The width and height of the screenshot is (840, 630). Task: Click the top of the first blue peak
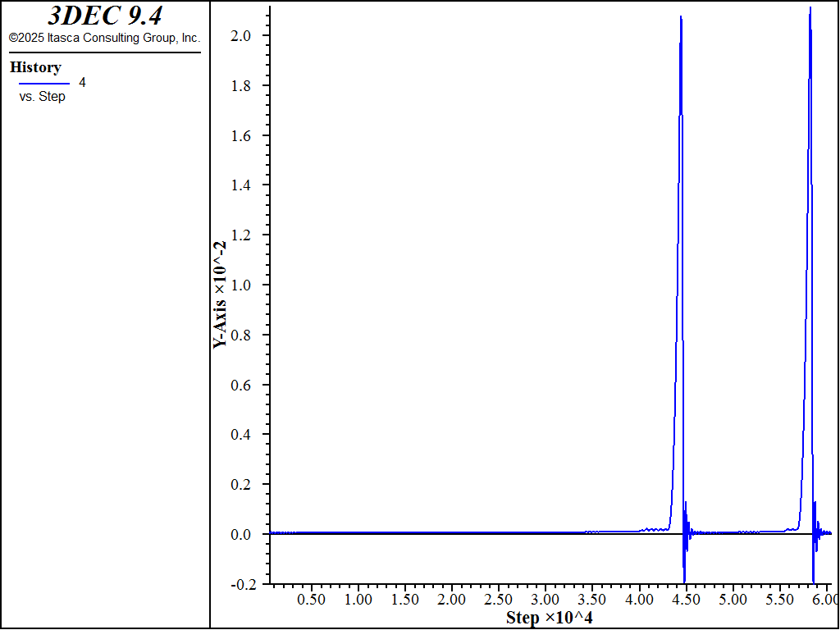(681, 17)
